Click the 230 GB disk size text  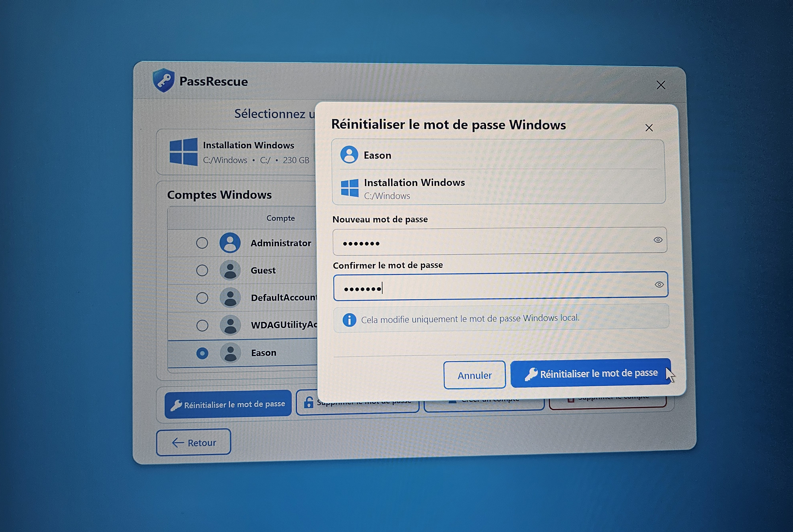pyautogui.click(x=296, y=160)
